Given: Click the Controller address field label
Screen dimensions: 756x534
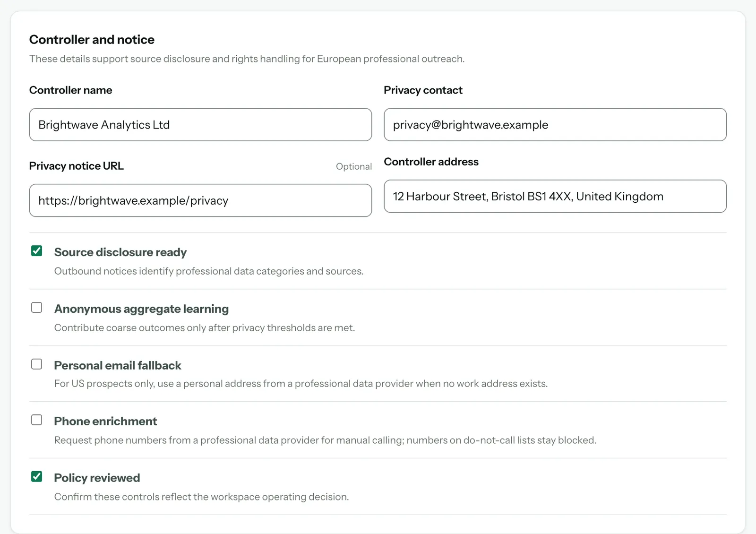Looking at the screenshot, I should click(x=431, y=162).
